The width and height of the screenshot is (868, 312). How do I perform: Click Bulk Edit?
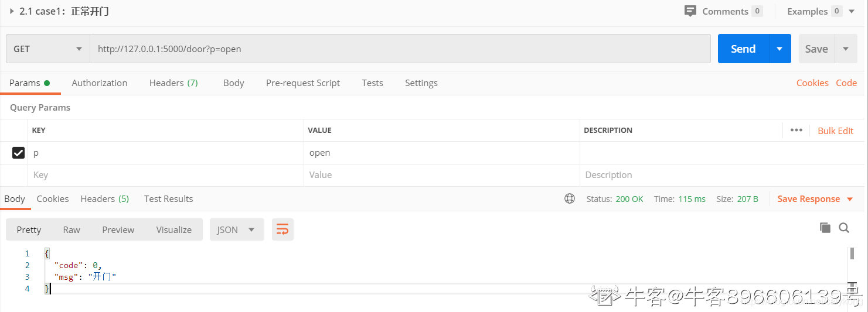coord(835,131)
